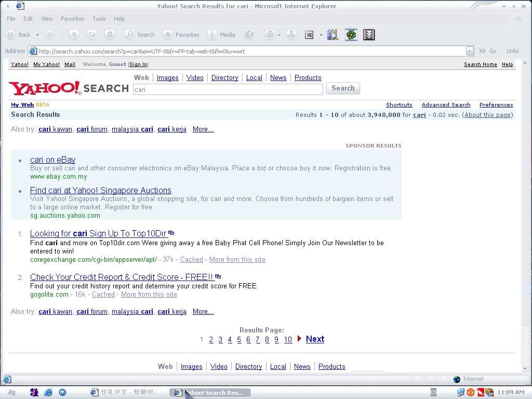Open the dropdown arrow next to Excel edit icon
532x399 pixels.
(x=321, y=35)
